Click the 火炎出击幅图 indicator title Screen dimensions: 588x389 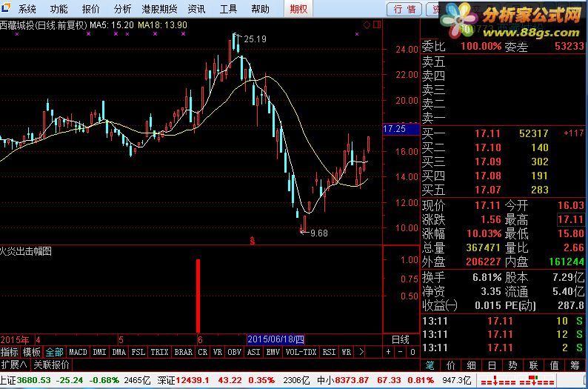[x=26, y=251]
